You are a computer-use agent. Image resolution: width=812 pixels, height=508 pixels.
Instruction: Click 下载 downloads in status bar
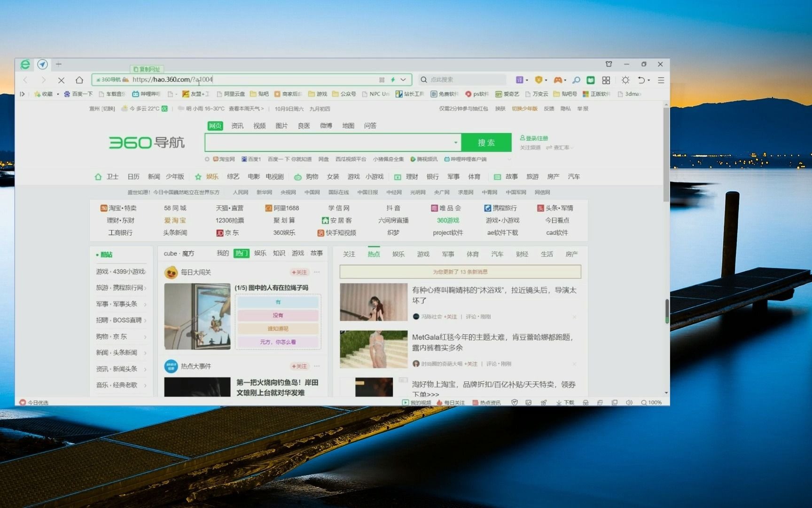(x=565, y=403)
